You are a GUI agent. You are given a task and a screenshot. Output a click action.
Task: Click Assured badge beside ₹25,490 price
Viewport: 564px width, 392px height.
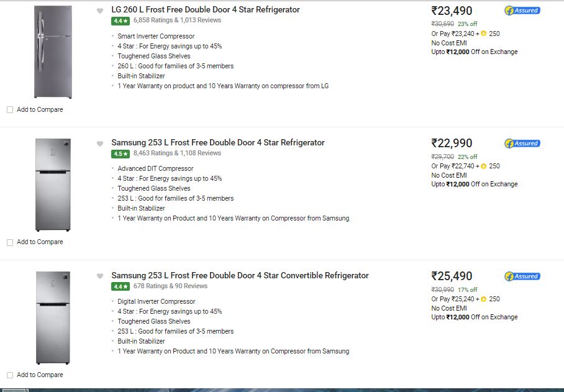click(x=522, y=276)
